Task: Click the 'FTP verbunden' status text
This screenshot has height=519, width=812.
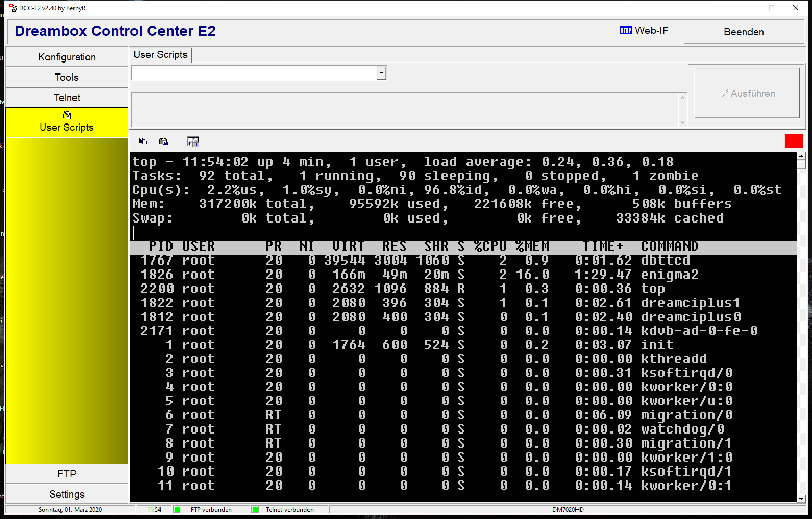Action: coord(211,510)
